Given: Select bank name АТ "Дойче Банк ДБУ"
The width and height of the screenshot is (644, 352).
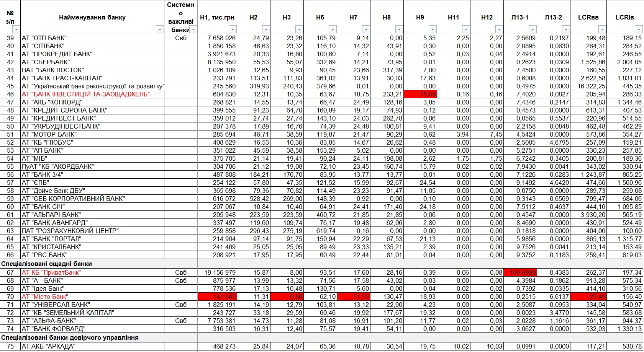Looking at the screenshot, I should 54,191.
